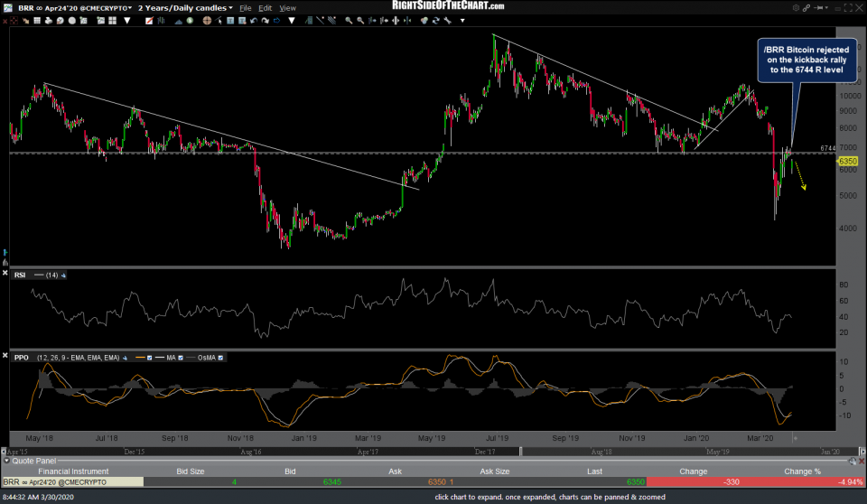Open the View menu

tap(287, 7)
